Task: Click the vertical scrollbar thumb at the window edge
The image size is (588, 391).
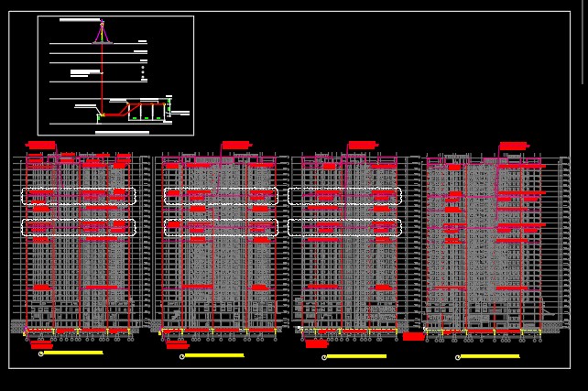Action: [x=583, y=42]
